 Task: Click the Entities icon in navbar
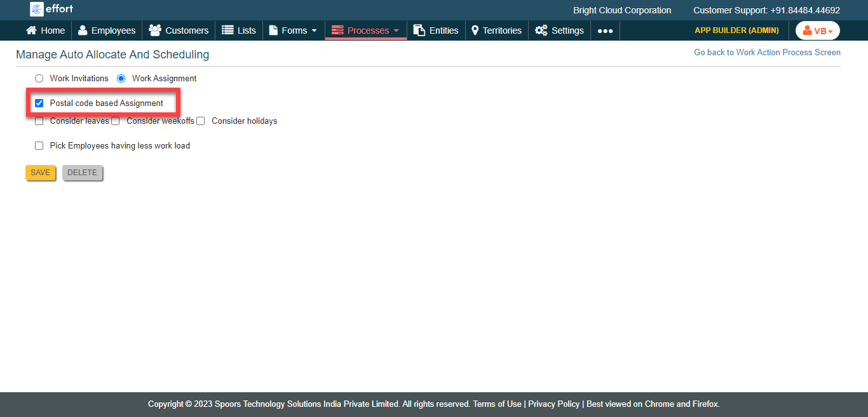click(419, 30)
